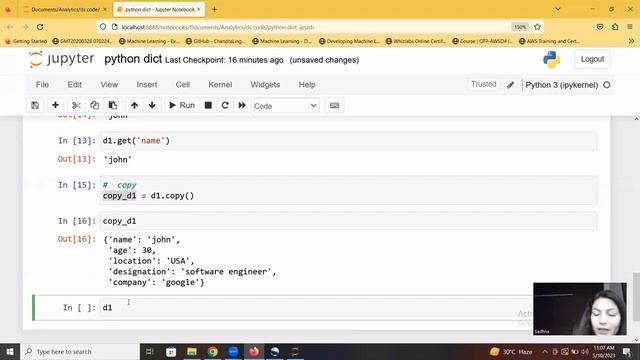Paste cells below icon
This screenshot has height=360, width=640.
click(x=113, y=105)
